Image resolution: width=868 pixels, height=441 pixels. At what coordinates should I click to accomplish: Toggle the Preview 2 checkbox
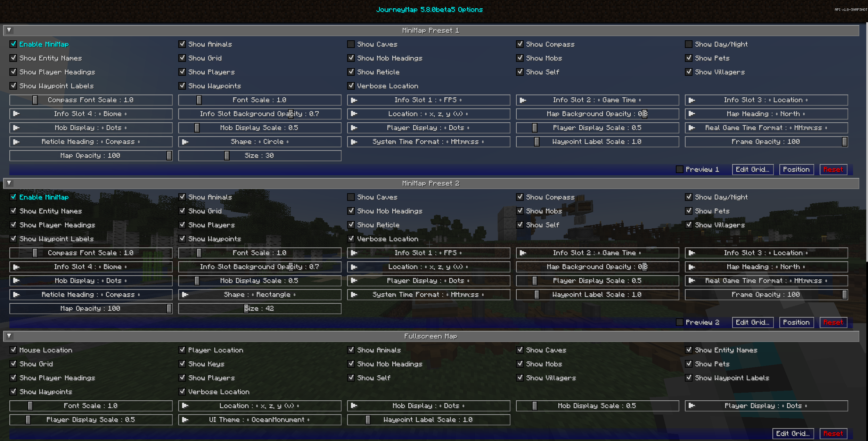pos(680,322)
